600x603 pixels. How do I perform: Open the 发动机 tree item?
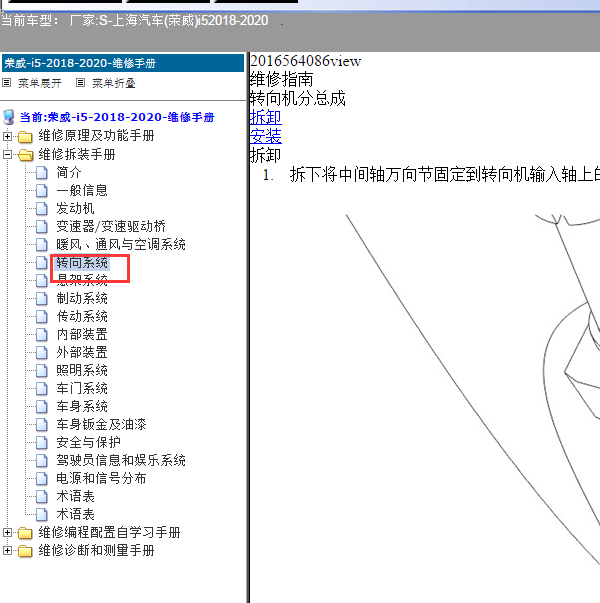pyautogui.click(x=75, y=209)
